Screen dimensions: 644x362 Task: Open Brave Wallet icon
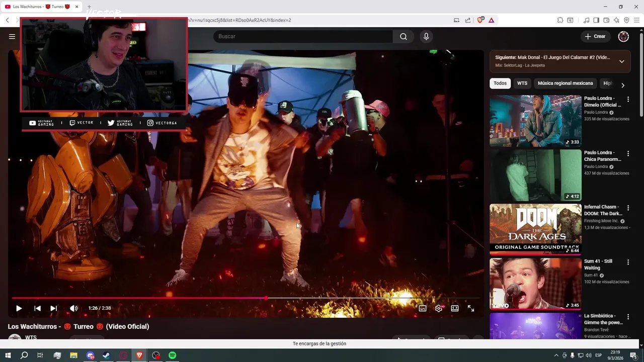pyautogui.click(x=606, y=20)
